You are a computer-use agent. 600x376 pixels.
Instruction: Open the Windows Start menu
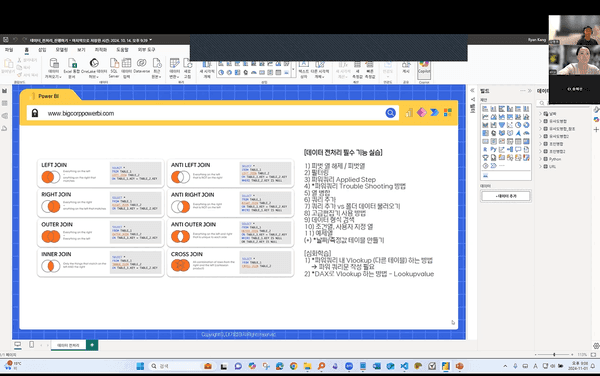click(140, 366)
